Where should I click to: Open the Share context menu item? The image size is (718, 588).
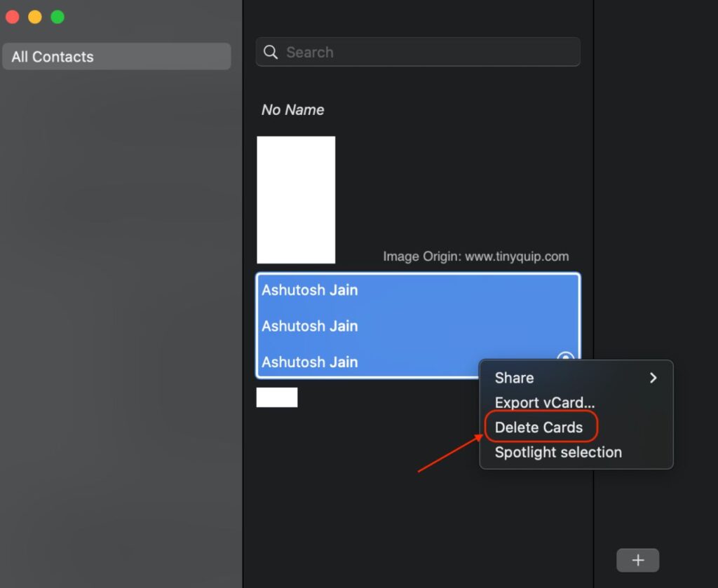click(x=514, y=378)
